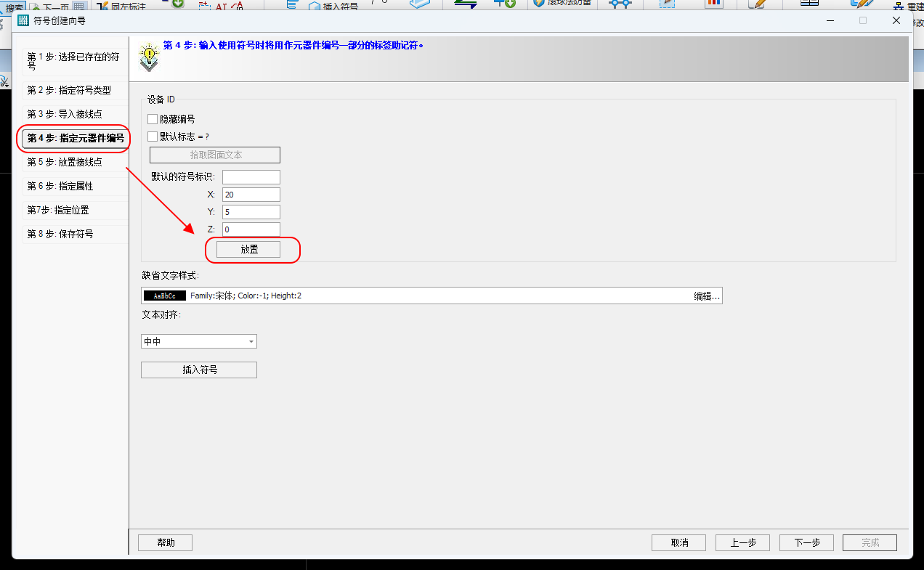This screenshot has width=924, height=570.
Task: Go to step 5 放置接线点
Action: point(73,162)
